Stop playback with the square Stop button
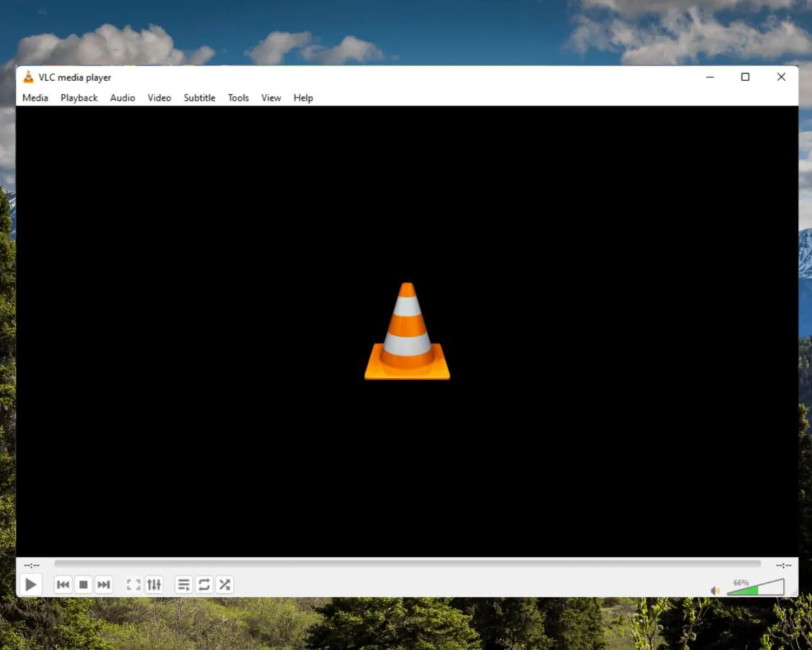812x650 pixels. 83,584
